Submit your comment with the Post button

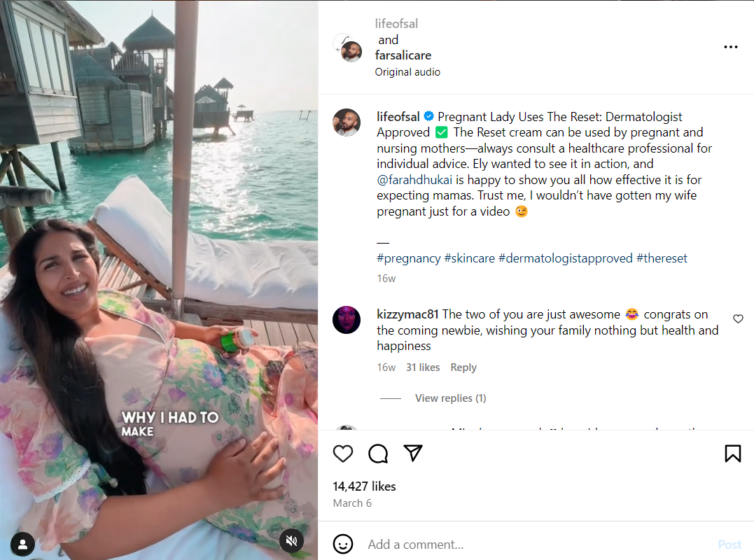tap(729, 544)
